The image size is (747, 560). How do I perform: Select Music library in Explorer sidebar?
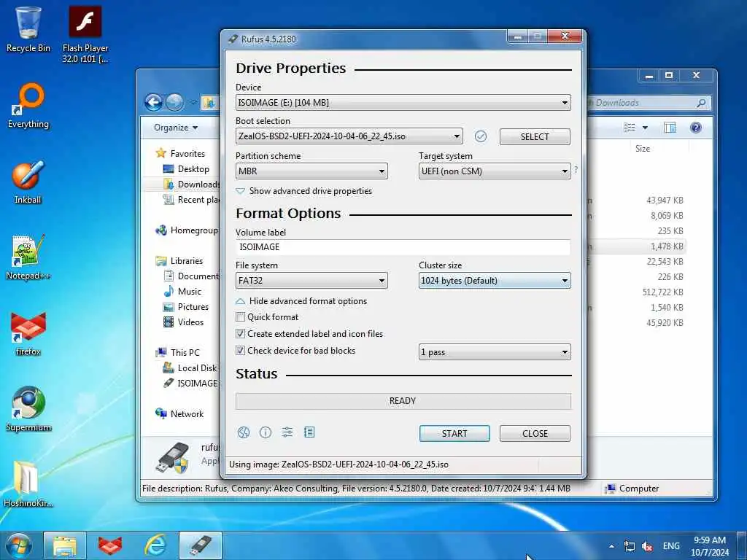tap(183, 292)
